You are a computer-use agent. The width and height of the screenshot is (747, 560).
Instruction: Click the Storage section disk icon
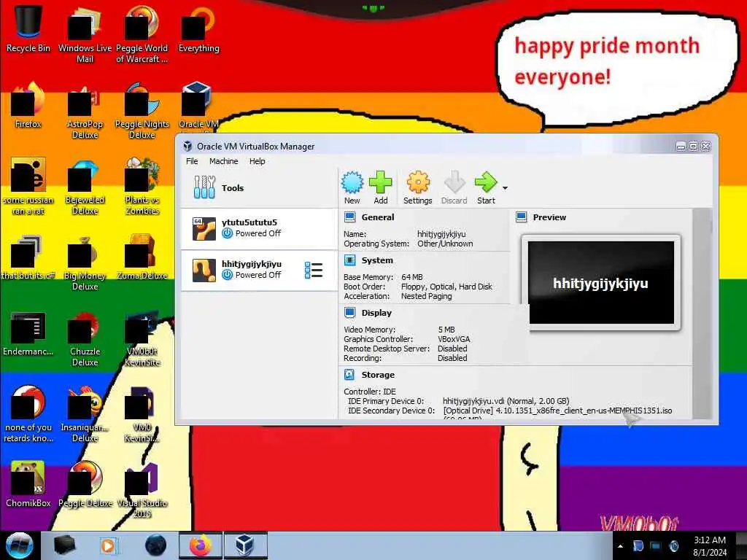349,375
